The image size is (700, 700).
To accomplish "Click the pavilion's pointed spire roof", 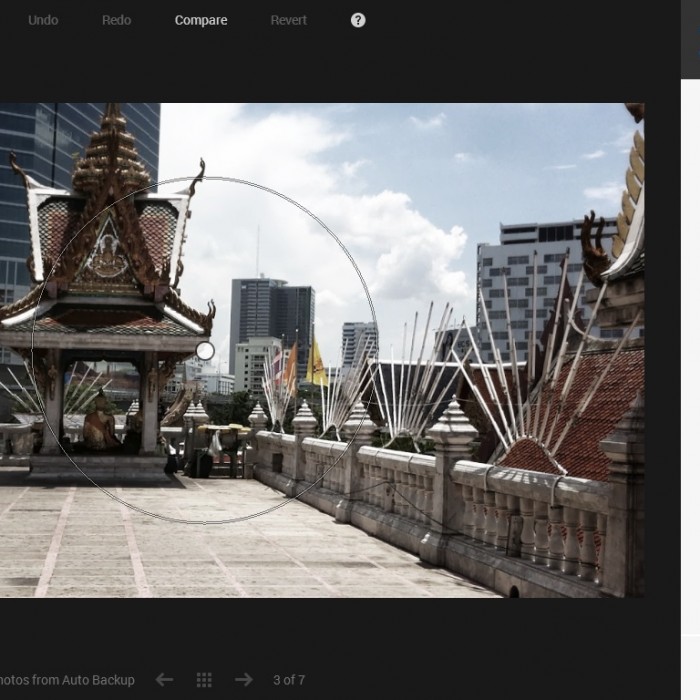I will (x=112, y=150).
